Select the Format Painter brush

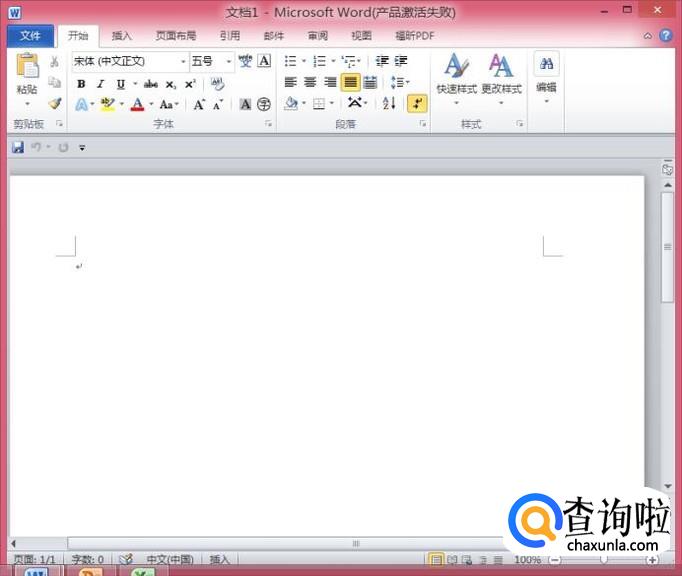[x=55, y=104]
